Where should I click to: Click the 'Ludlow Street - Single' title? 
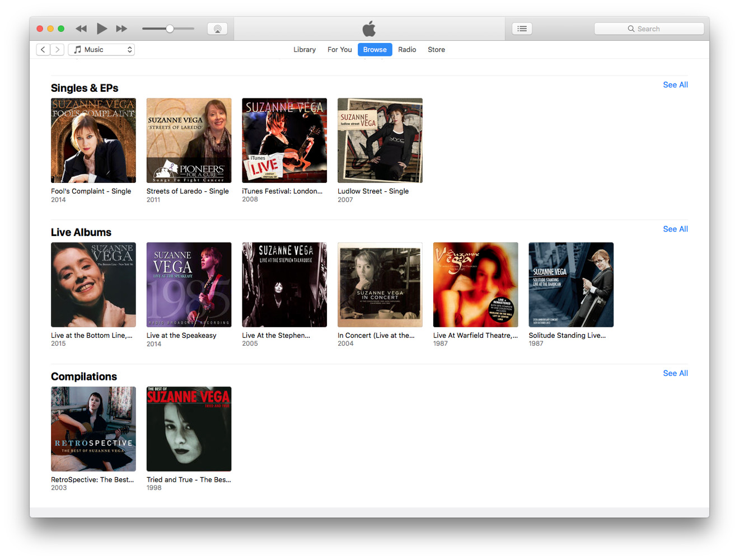coord(373,191)
